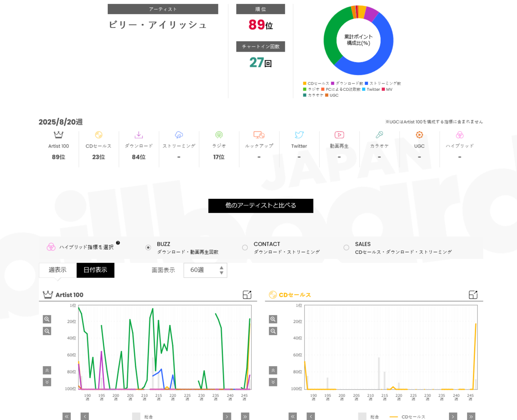Screen dimensions: 517x420
Task: Toggle 総合 series in Artist 100 chart legend
Action: (x=143, y=417)
